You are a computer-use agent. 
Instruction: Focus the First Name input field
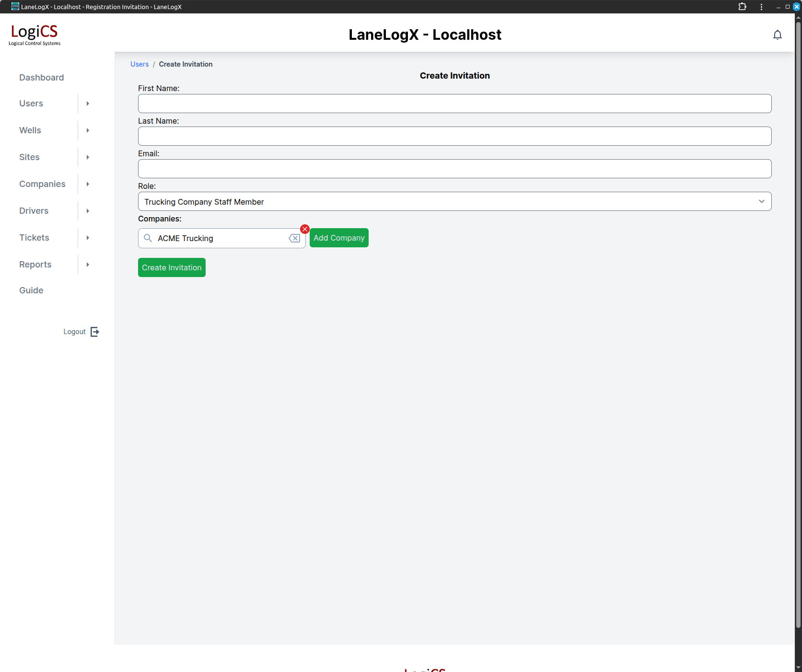[454, 104]
